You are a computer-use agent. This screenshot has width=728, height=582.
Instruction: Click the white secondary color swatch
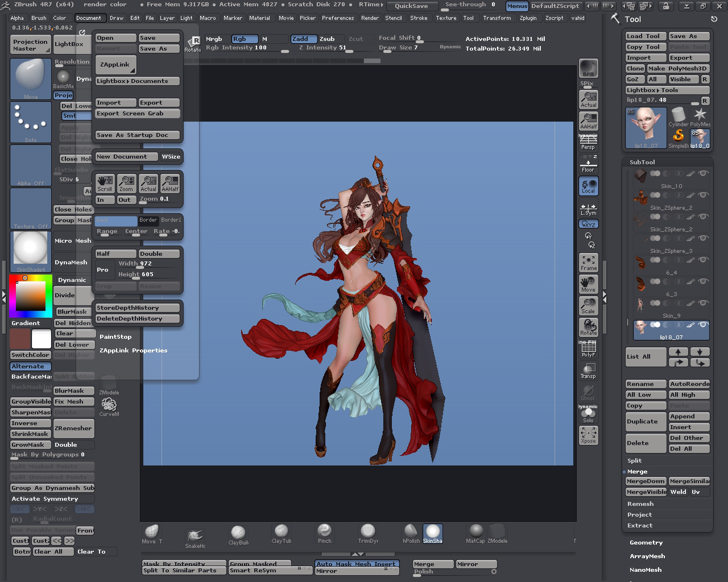[x=41, y=339]
